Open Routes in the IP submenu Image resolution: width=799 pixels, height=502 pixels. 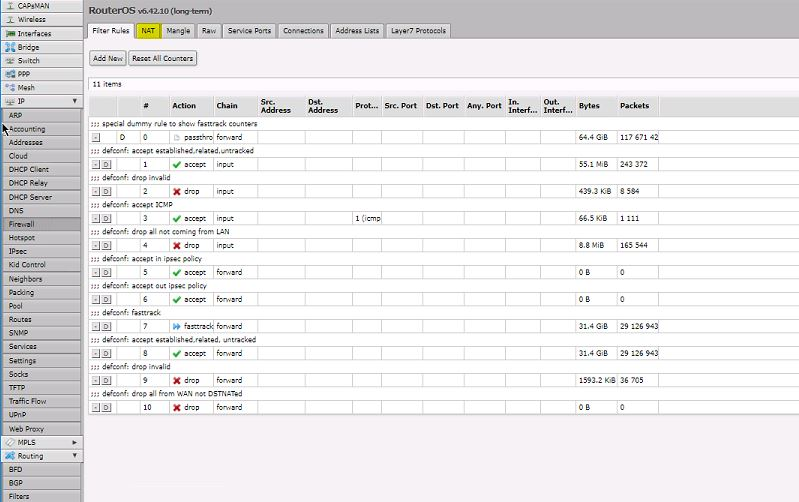click(x=41, y=320)
